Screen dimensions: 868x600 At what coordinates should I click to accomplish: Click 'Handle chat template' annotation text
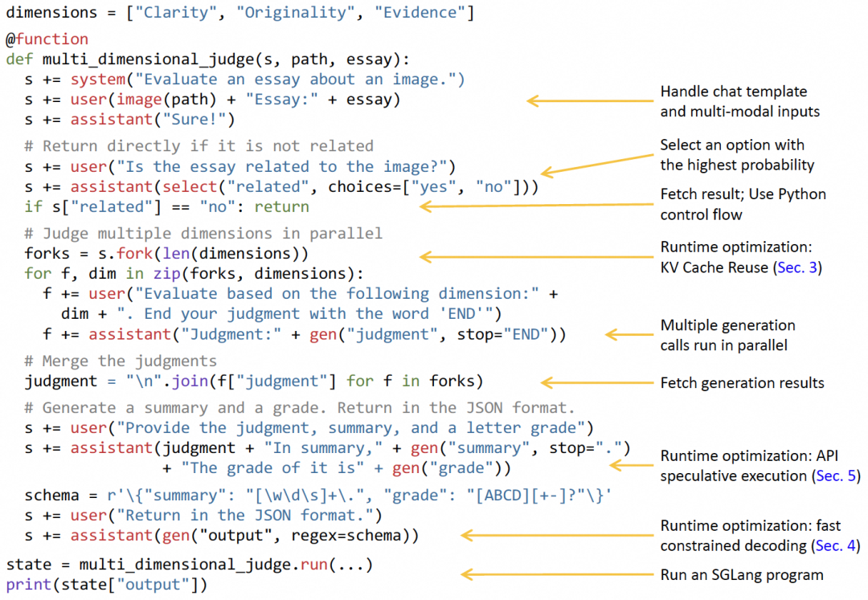[x=734, y=92]
